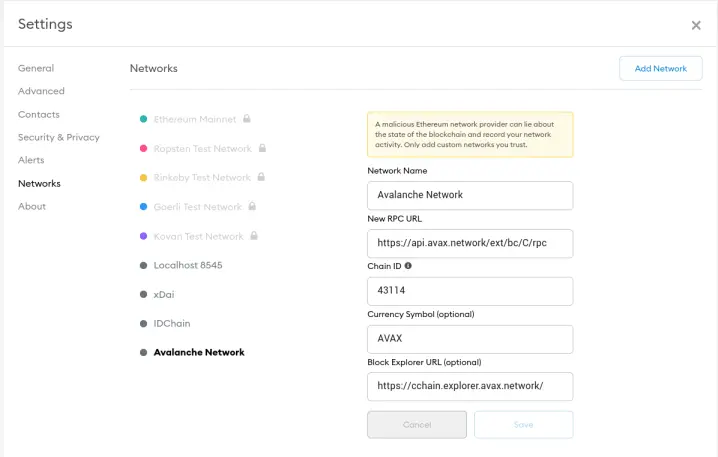Viewport: 718px width, 457px height.
Task: Click the gray dot next to xDai
Action: click(143, 294)
